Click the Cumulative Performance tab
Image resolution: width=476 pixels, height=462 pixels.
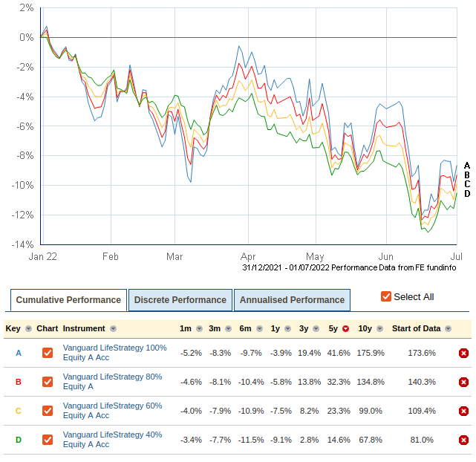pos(68,300)
